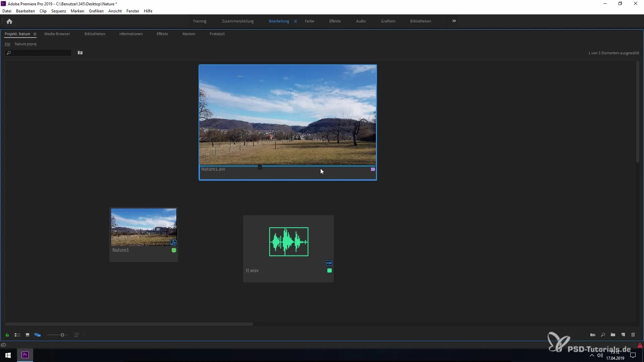Click Premiere Pro taskbar icon
644x362 pixels.
tap(25, 355)
